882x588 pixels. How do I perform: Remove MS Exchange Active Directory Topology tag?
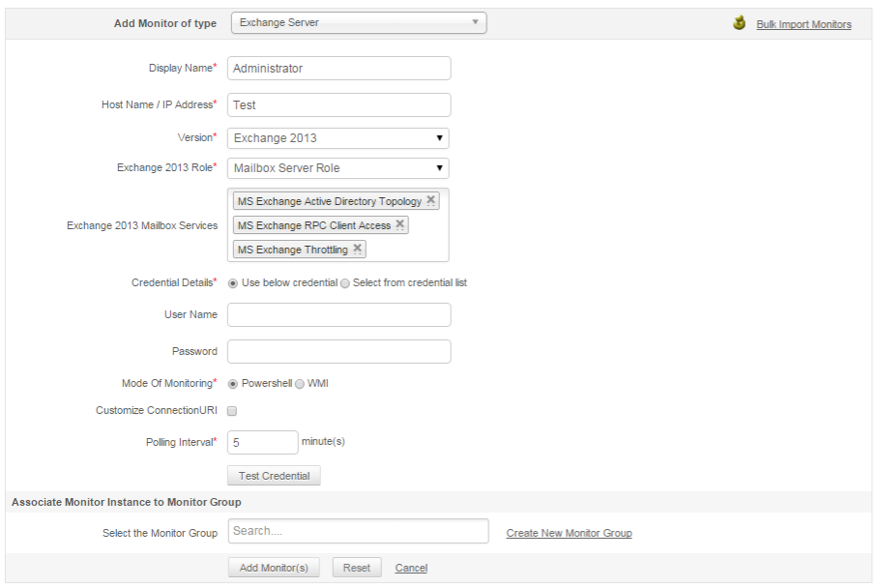pos(431,201)
